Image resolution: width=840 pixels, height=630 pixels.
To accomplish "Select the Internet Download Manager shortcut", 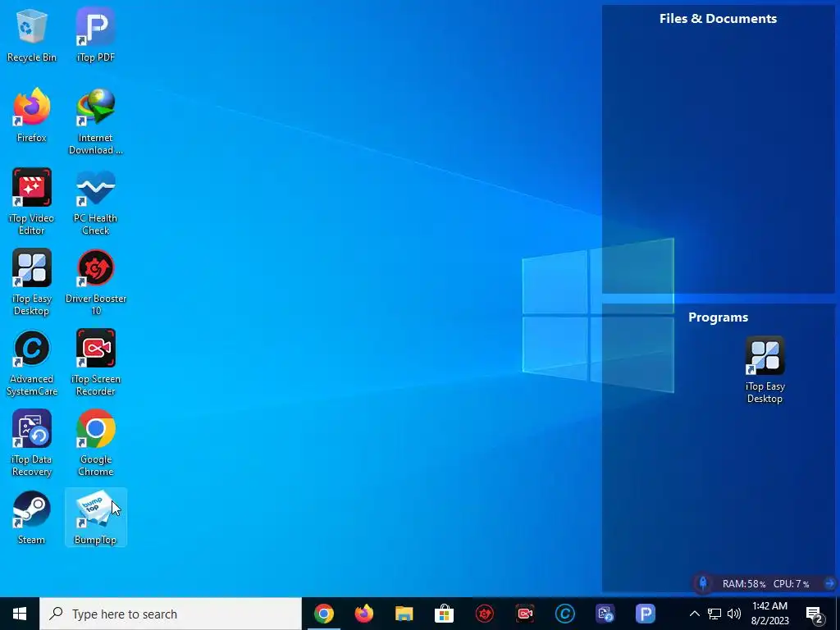I will point(95,121).
